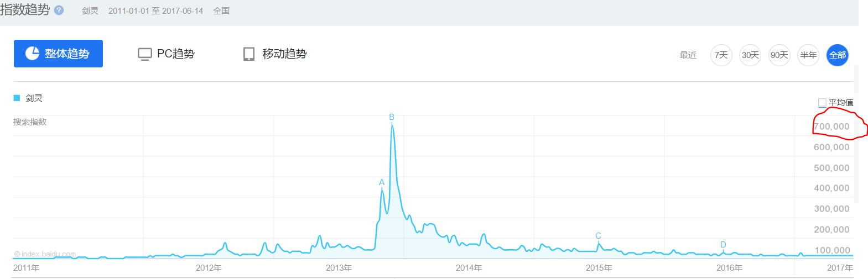Viewport: 868px width, 279px height.
Task: Click the 全国 region selector
Action: coord(221,10)
